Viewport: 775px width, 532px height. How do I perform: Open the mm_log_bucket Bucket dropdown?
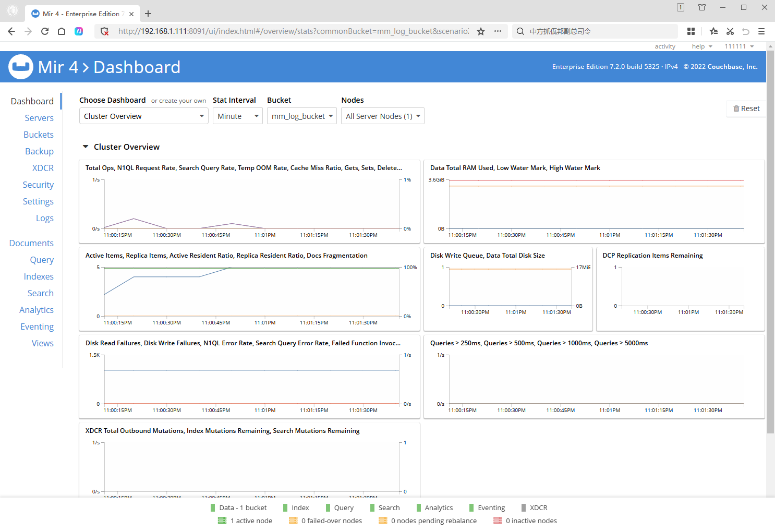click(x=302, y=116)
